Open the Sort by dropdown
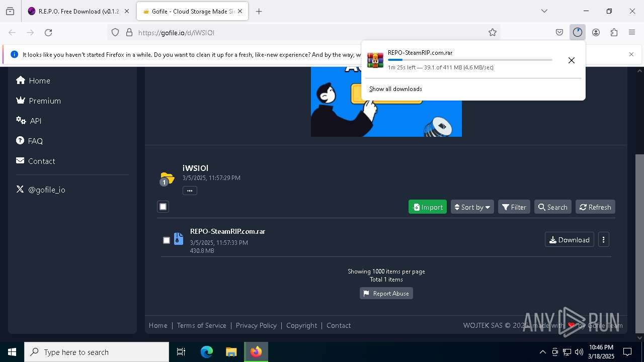644x362 pixels. coord(472,207)
